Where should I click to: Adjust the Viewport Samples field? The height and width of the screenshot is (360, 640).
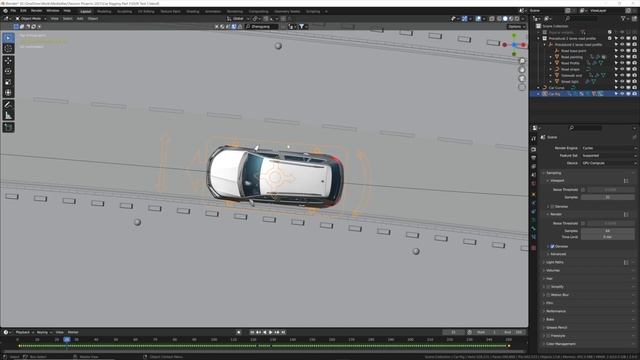click(608, 198)
